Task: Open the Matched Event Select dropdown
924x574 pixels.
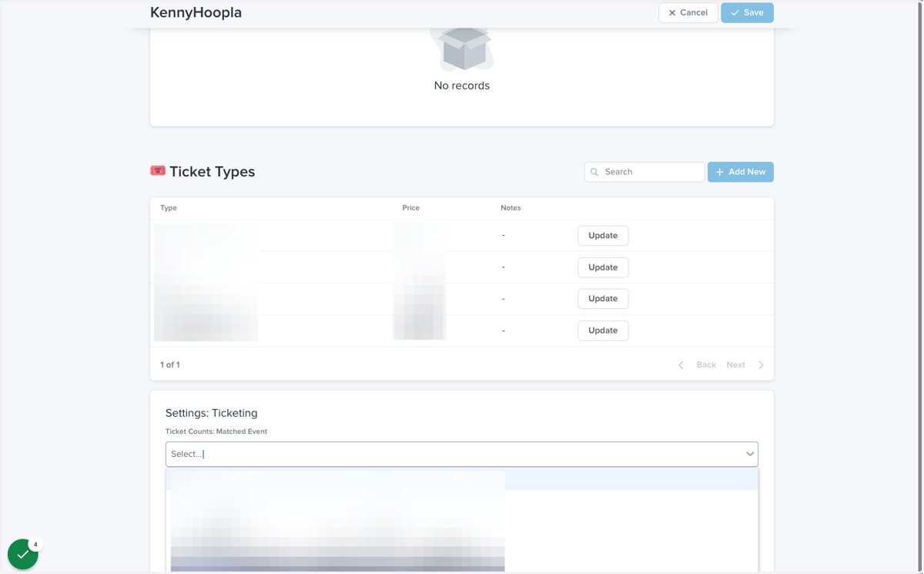Action: [462, 454]
